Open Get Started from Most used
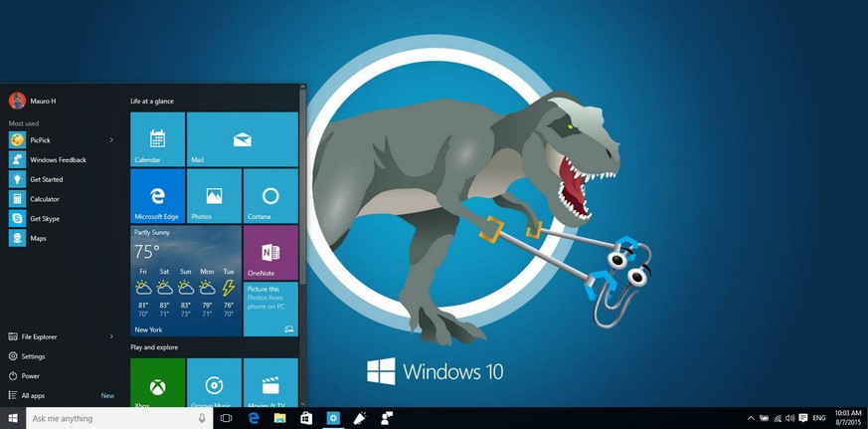 tap(61, 179)
